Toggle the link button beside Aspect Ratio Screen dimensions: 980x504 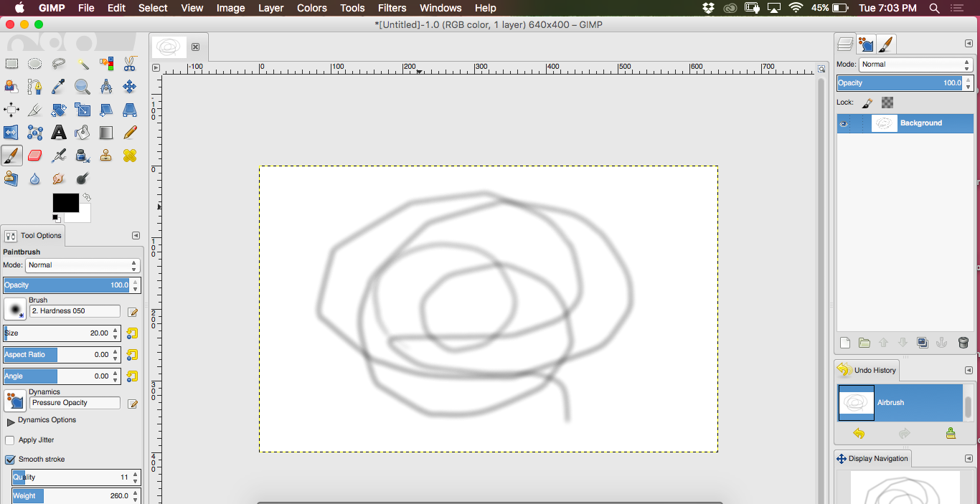(132, 355)
